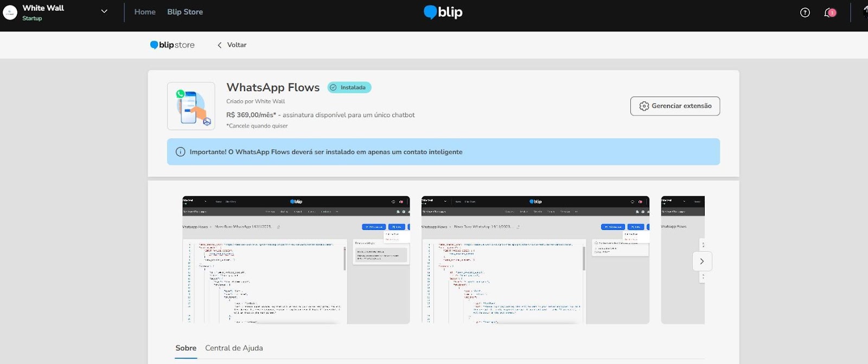
Task: Click the "*Cancele quando quiser" note
Action: pyautogui.click(x=257, y=126)
